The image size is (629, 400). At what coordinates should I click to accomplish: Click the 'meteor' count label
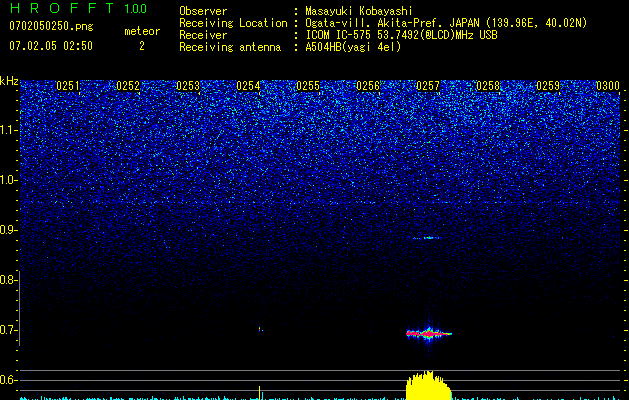(x=142, y=31)
